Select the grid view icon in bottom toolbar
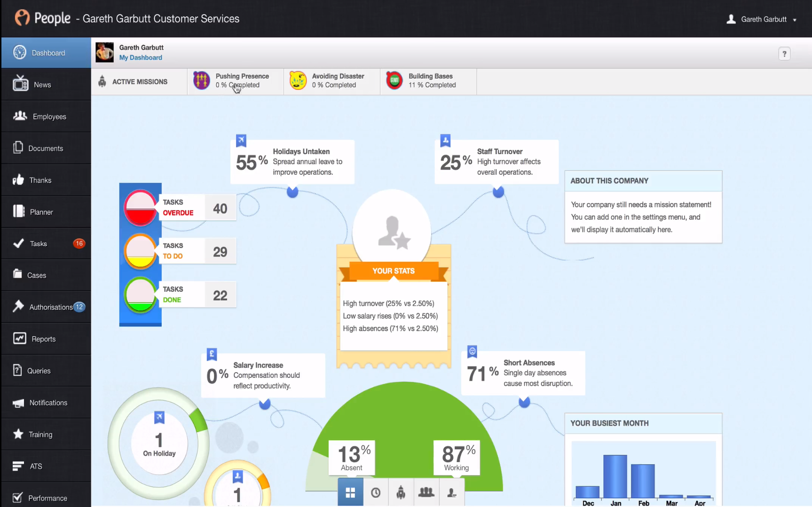The height and width of the screenshot is (507, 812). tap(350, 492)
